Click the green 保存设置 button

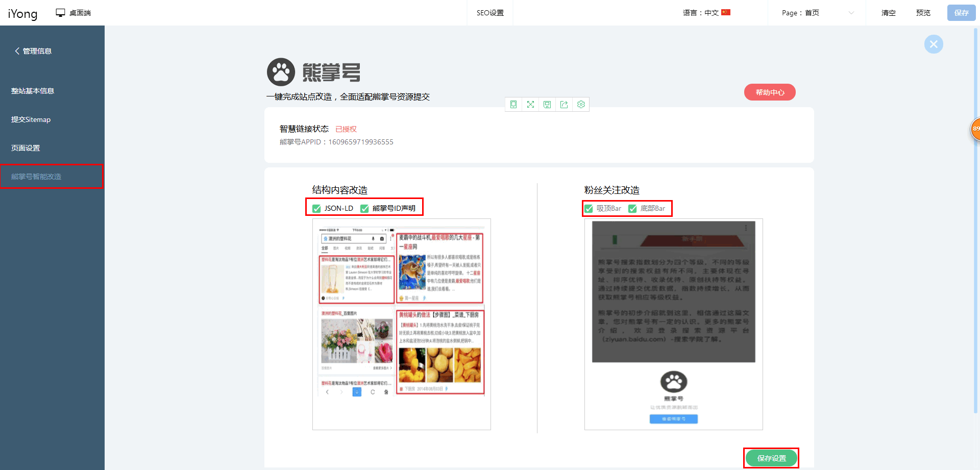pos(771,458)
